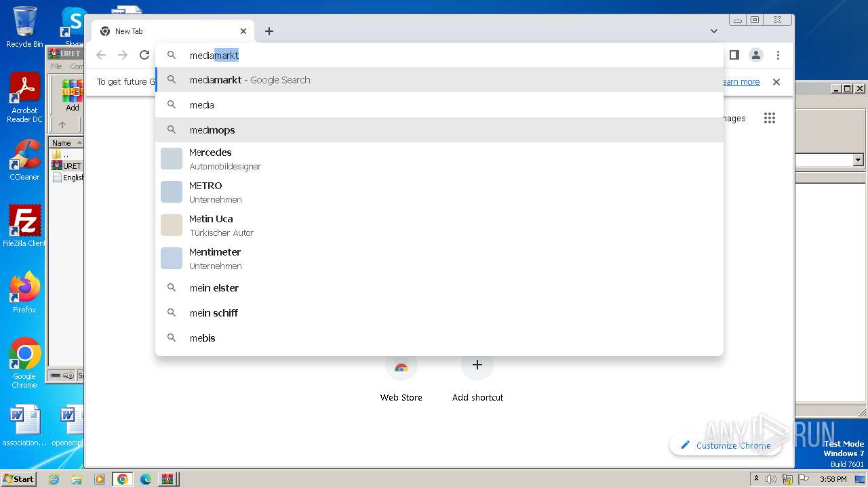Viewport: 868px width, 488px height.
Task: Choose the mebis suggestion
Action: pyautogui.click(x=439, y=338)
